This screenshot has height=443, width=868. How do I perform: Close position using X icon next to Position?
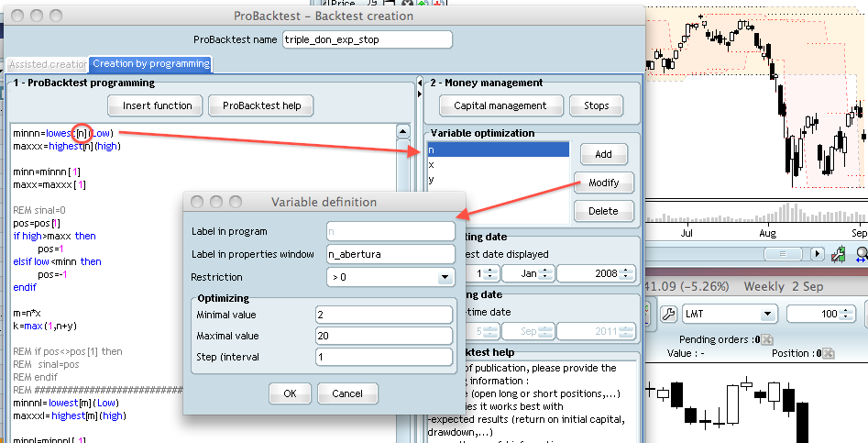tap(829, 353)
